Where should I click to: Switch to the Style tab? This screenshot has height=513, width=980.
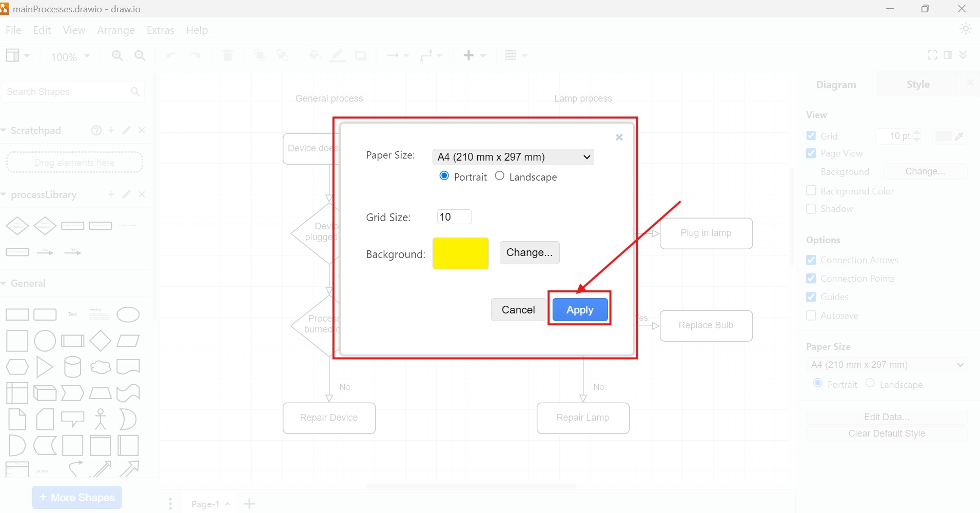(x=917, y=84)
